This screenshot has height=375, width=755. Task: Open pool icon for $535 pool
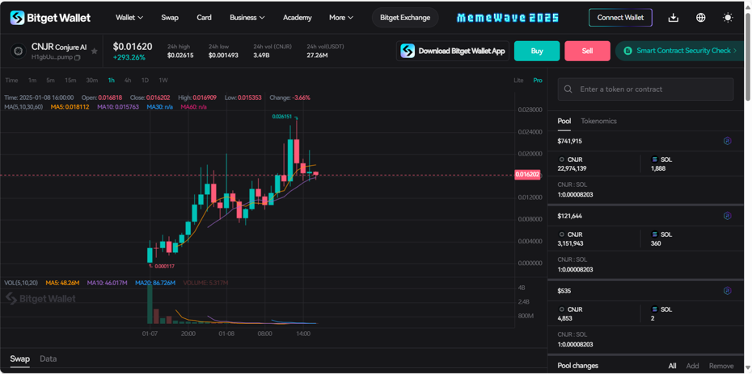(x=728, y=291)
